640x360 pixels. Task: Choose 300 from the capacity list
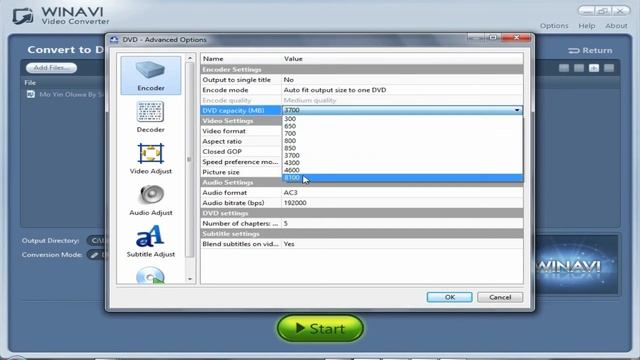click(402, 119)
